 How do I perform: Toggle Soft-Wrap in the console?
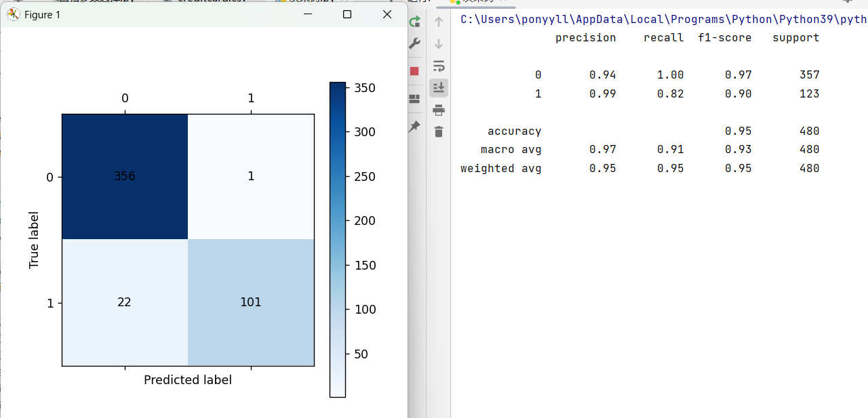[439, 66]
